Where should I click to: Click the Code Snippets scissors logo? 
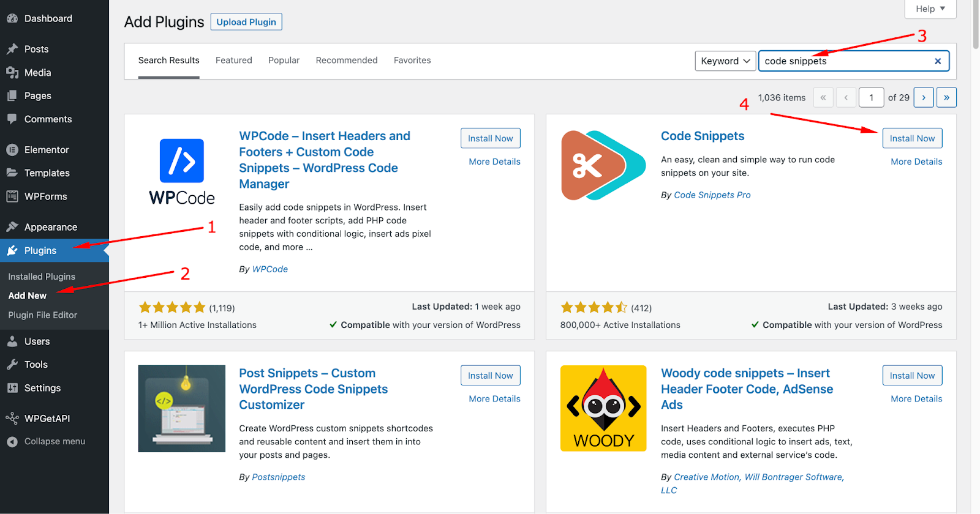coord(603,165)
